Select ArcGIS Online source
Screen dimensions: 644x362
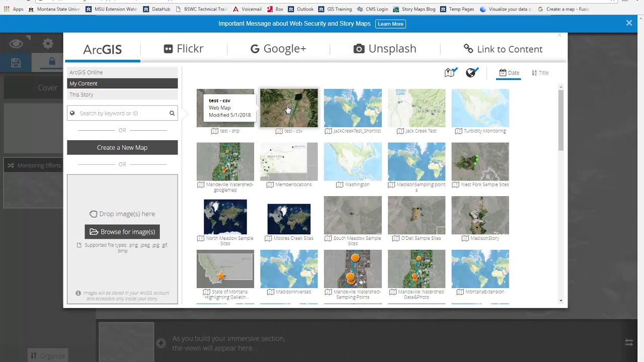(x=122, y=72)
